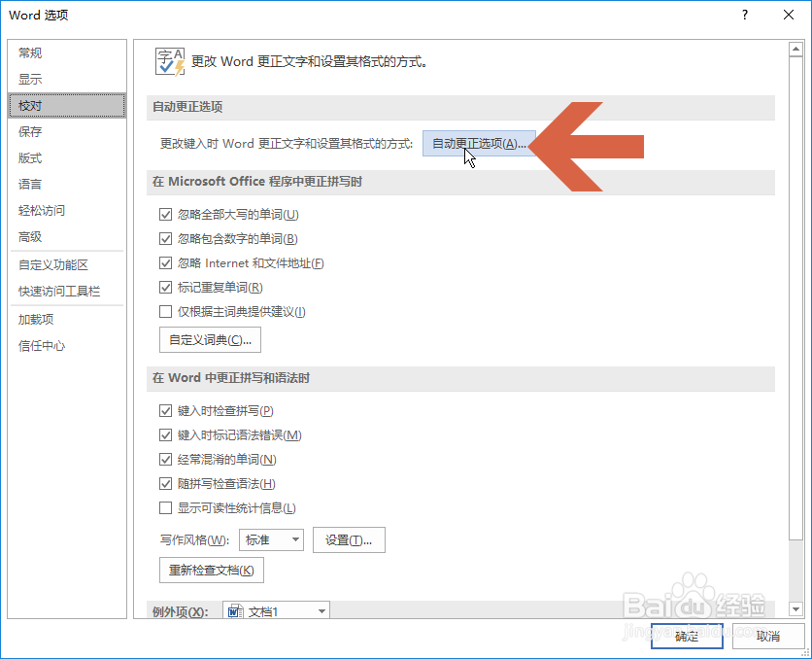Image resolution: width=812 pixels, height=659 pixels.
Task: Toggle 键入时检查拼写 checkbox
Action: (x=166, y=411)
